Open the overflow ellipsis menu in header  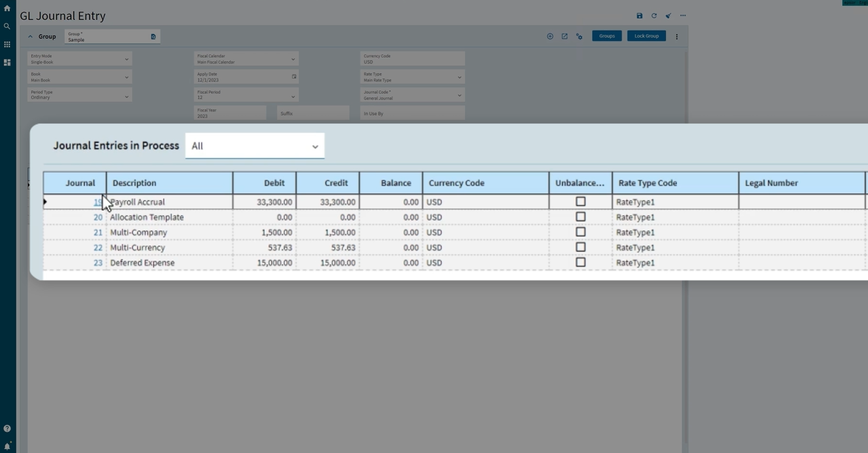point(683,16)
